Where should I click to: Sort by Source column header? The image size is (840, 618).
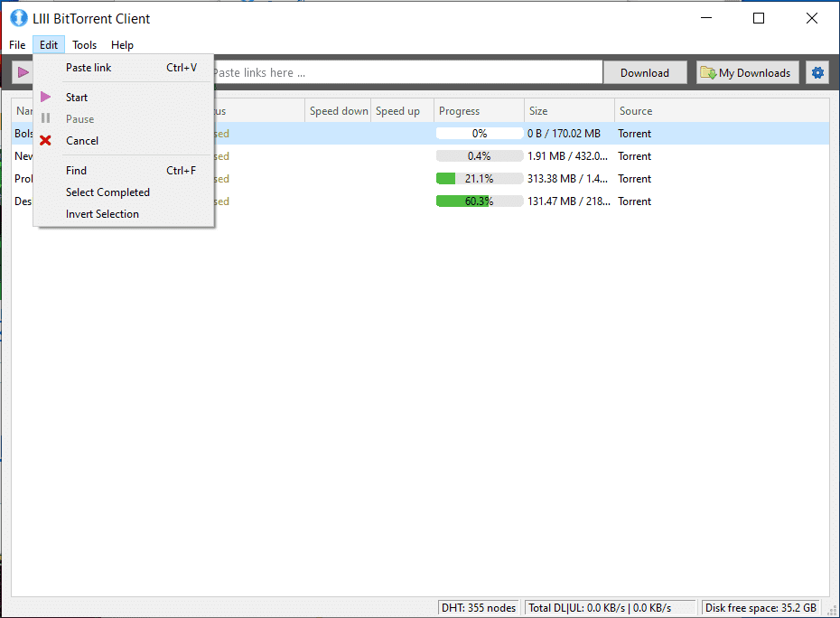722,111
